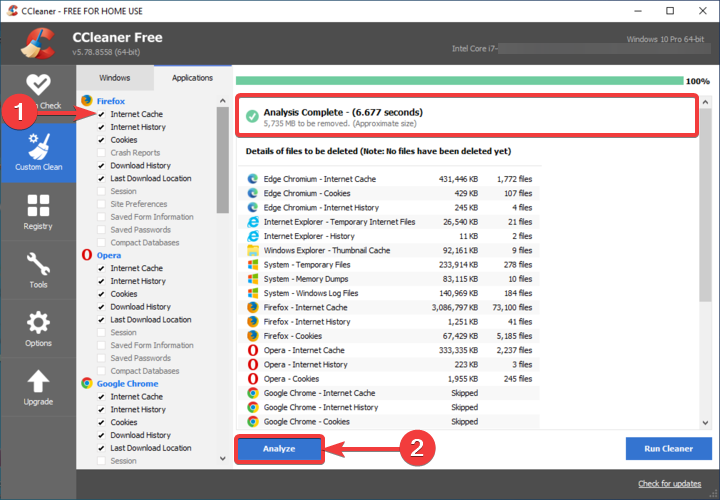Image resolution: width=720 pixels, height=500 pixels.
Task: Click Chrome icon beside Google Chrome - Internet Cache result
Action: point(253,393)
